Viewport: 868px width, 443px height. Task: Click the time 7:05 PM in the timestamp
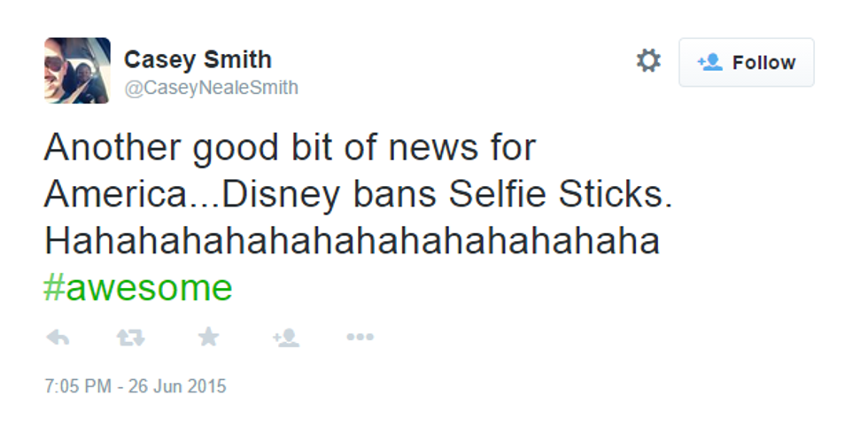[78, 387]
